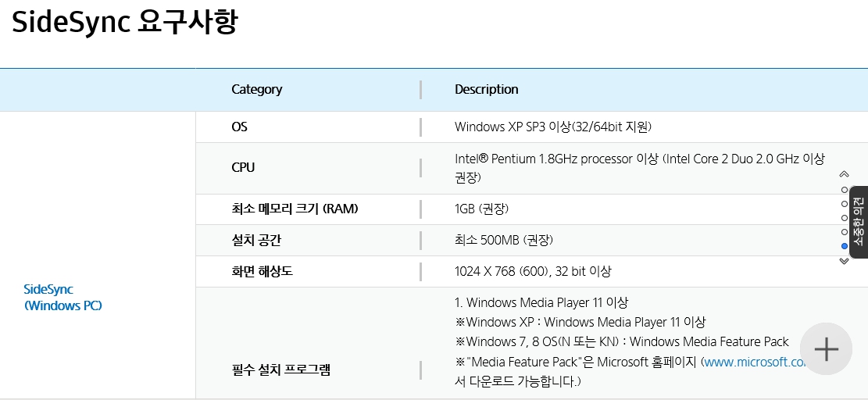Viewport: 868px width, 400px height.
Task: Select the topmost empty section dot
Action: 845,190
